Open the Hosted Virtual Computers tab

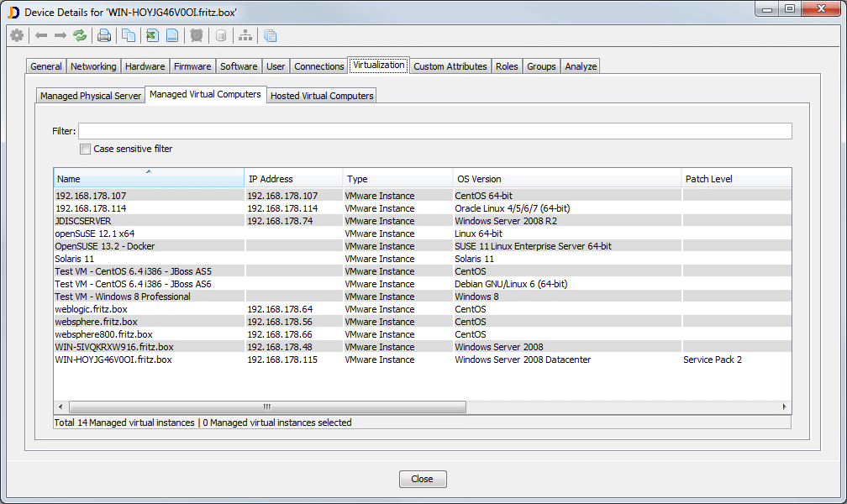[321, 95]
